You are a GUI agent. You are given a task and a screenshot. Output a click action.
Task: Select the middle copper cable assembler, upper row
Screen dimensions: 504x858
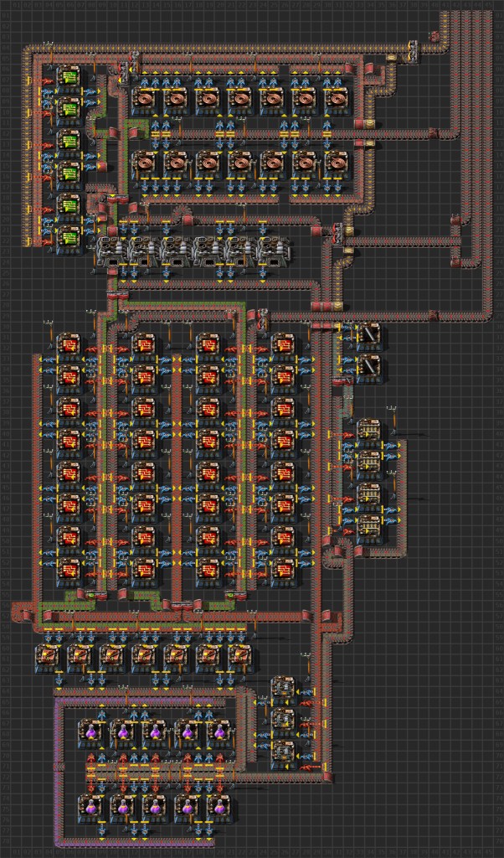(242, 101)
